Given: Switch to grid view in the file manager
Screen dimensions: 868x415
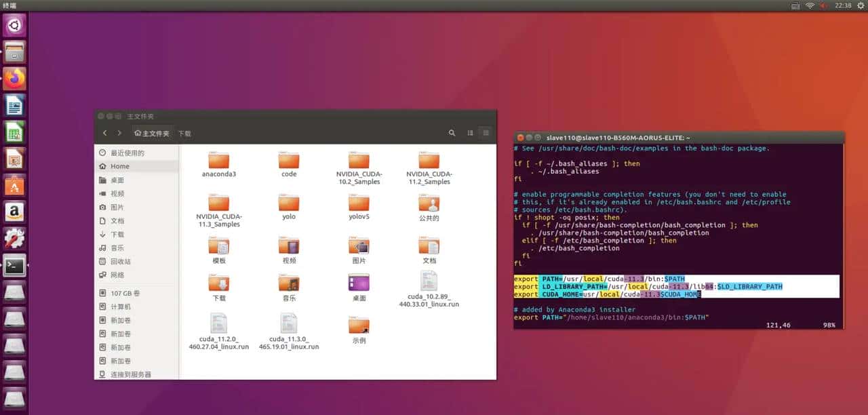Looking at the screenshot, I should 486,132.
